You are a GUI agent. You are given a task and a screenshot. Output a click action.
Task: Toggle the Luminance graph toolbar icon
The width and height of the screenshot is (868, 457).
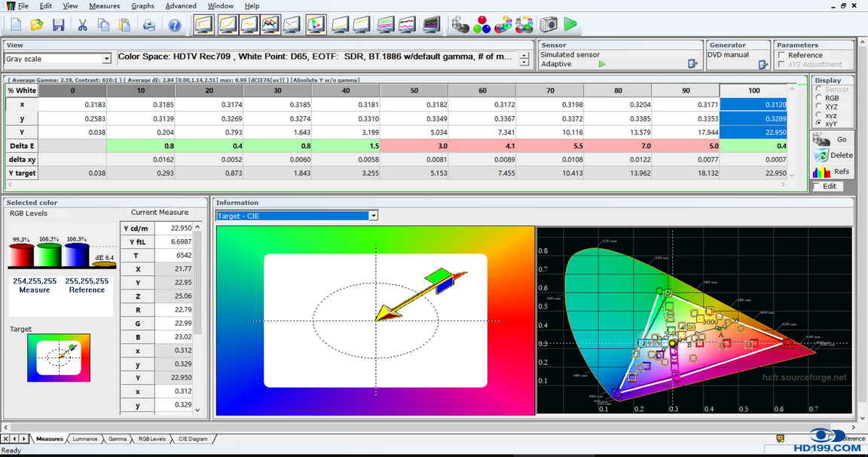[x=227, y=24]
